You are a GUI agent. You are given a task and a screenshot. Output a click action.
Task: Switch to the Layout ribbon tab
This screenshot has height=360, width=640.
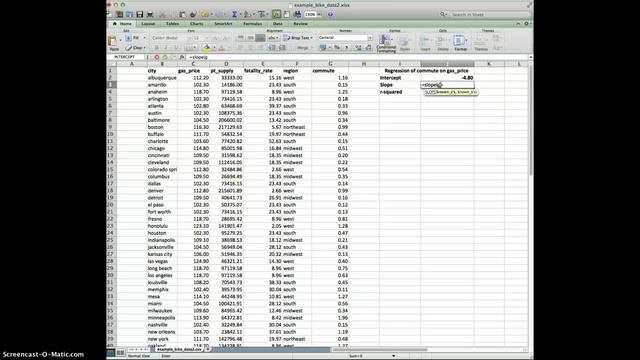[x=148, y=24]
